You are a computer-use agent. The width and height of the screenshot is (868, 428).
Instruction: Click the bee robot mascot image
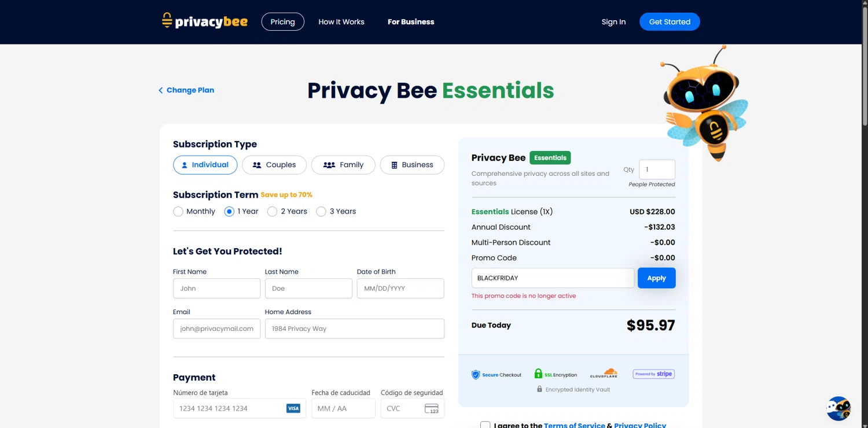click(x=704, y=102)
